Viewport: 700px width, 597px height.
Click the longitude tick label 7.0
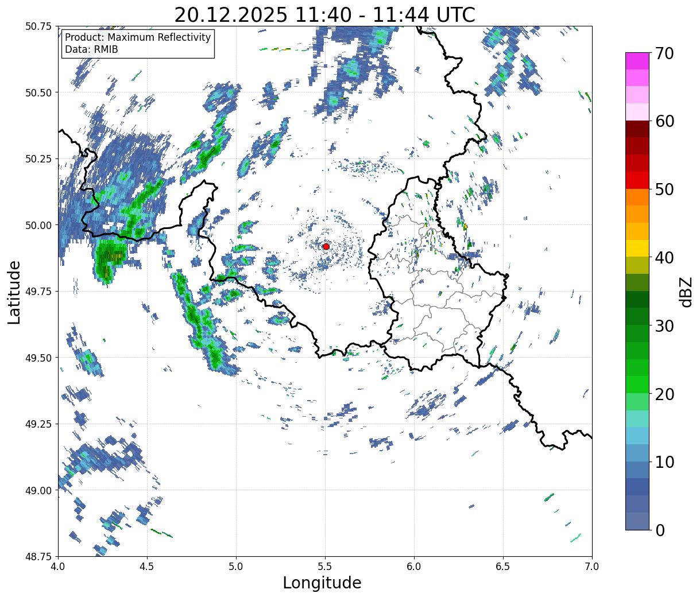tap(592, 566)
